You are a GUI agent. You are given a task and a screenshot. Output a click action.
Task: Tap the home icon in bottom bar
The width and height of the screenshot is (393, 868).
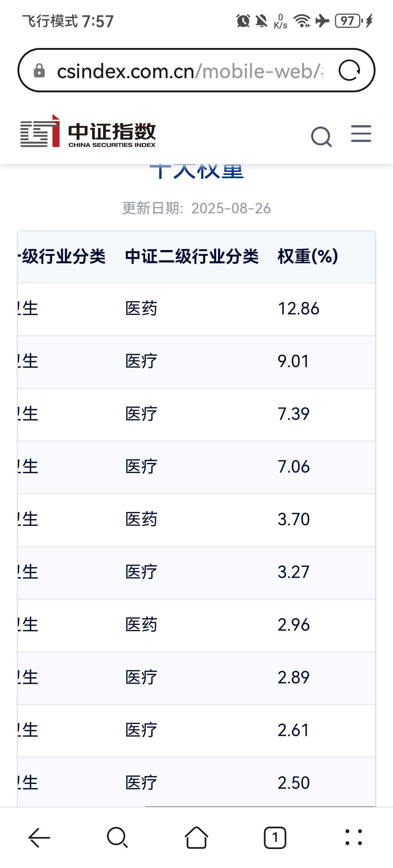coord(196,837)
